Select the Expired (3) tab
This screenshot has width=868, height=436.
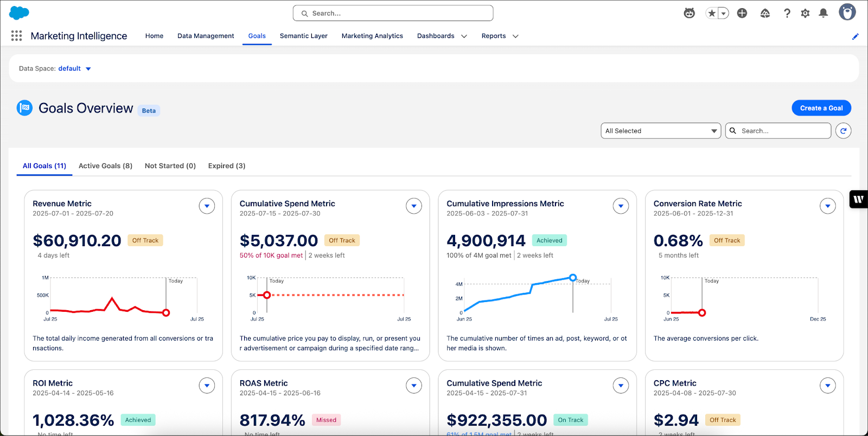point(227,166)
